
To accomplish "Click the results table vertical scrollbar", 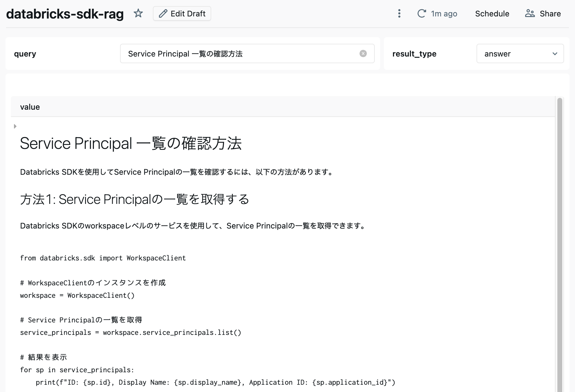I will (x=560, y=245).
